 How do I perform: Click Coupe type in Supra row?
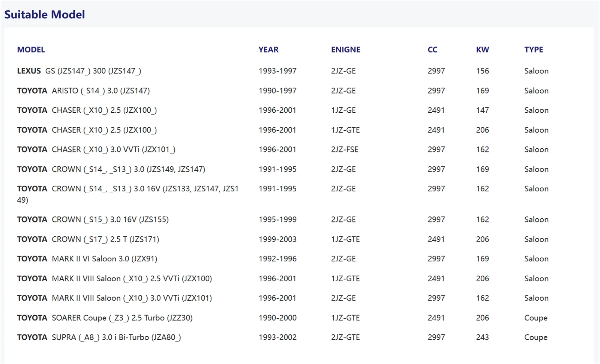click(x=536, y=337)
